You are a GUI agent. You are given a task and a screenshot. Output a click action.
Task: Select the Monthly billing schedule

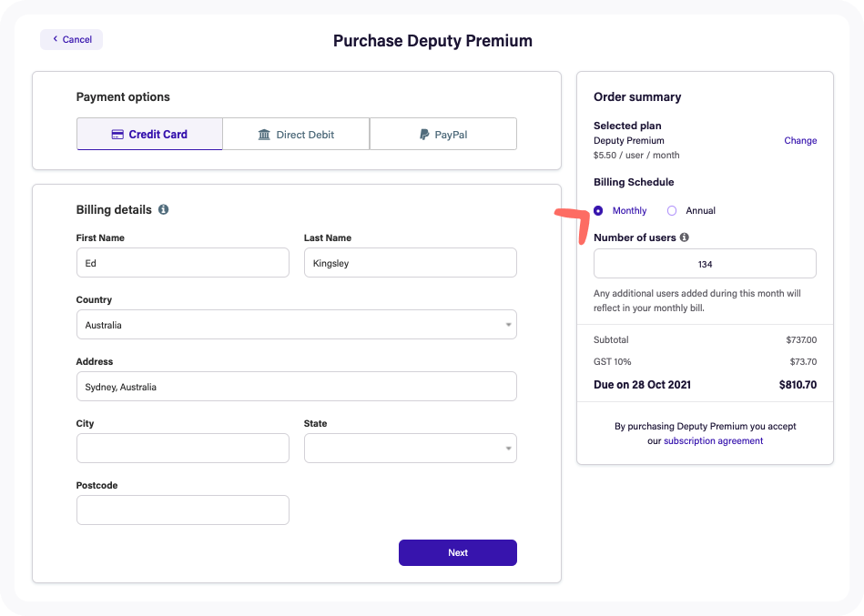click(598, 210)
